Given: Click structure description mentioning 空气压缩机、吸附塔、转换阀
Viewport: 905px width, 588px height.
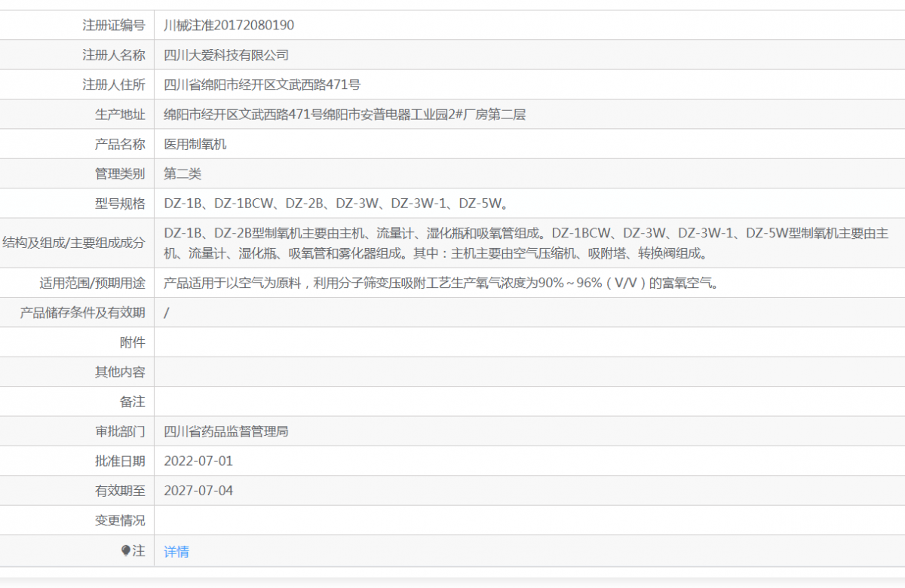Looking at the screenshot, I should coord(526,243).
